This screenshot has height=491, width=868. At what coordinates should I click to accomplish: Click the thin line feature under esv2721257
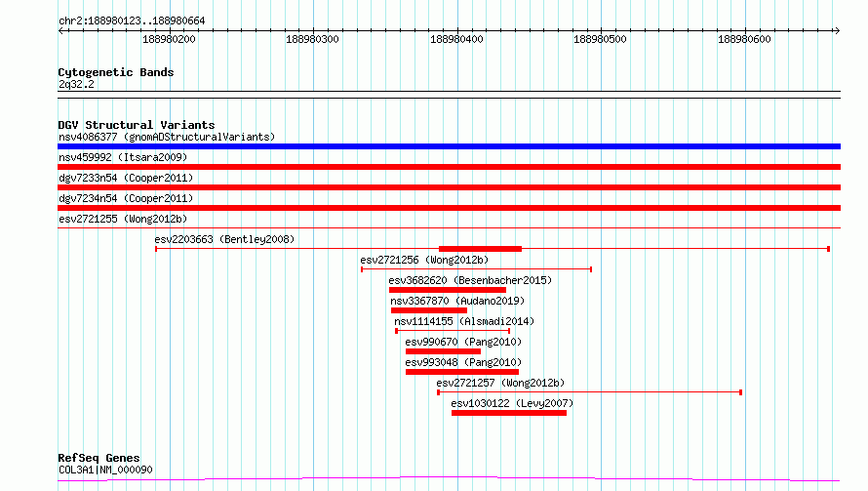tap(589, 392)
